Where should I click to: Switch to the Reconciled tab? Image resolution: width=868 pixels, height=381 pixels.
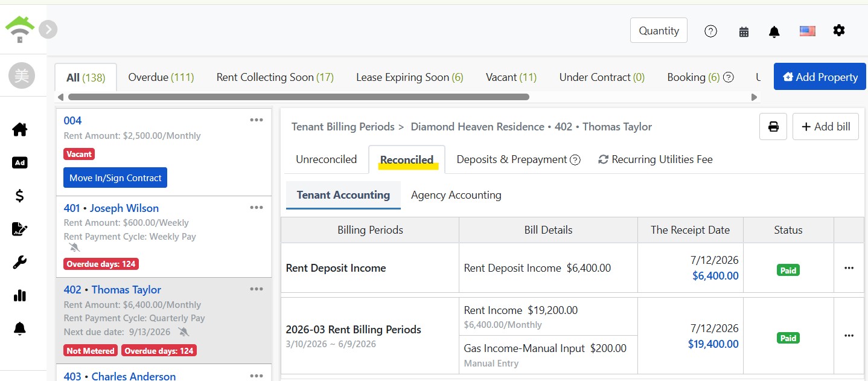(x=407, y=159)
